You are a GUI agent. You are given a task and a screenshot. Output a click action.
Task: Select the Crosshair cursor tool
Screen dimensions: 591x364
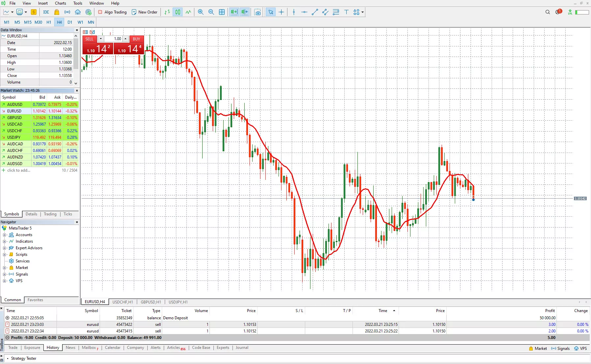(x=282, y=12)
